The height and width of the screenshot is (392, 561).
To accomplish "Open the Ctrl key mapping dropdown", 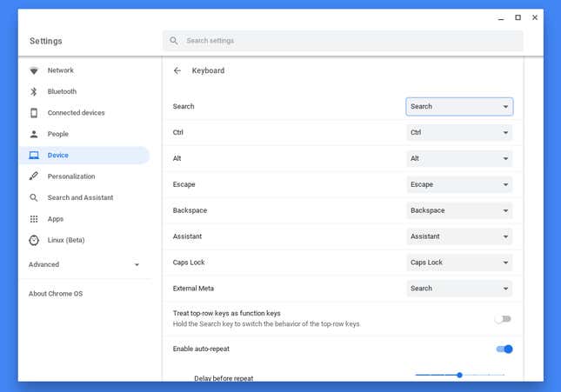I will tap(459, 132).
